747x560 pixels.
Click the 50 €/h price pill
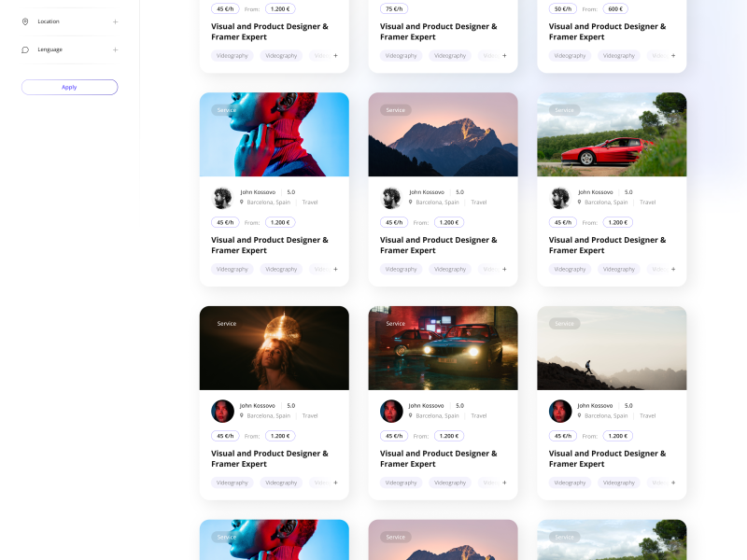pyautogui.click(x=563, y=8)
